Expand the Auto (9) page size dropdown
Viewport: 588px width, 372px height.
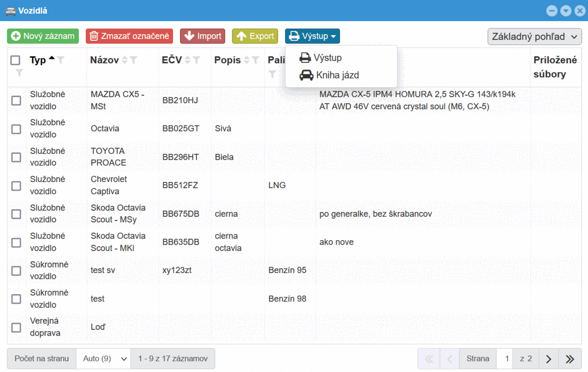pos(103,359)
